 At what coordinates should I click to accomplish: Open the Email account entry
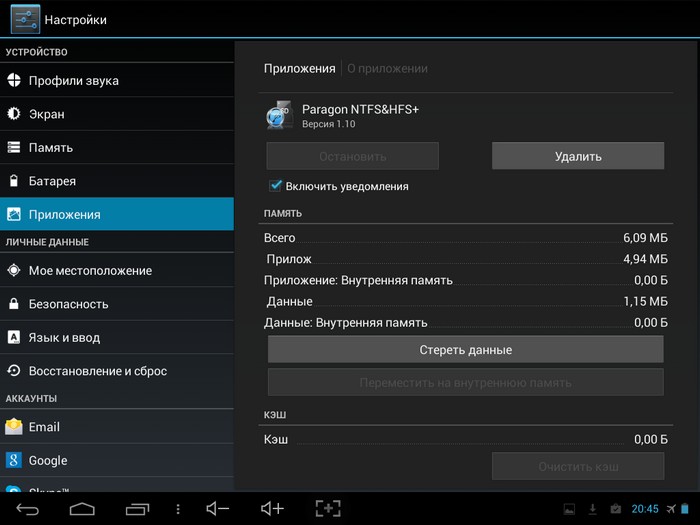[x=117, y=426]
